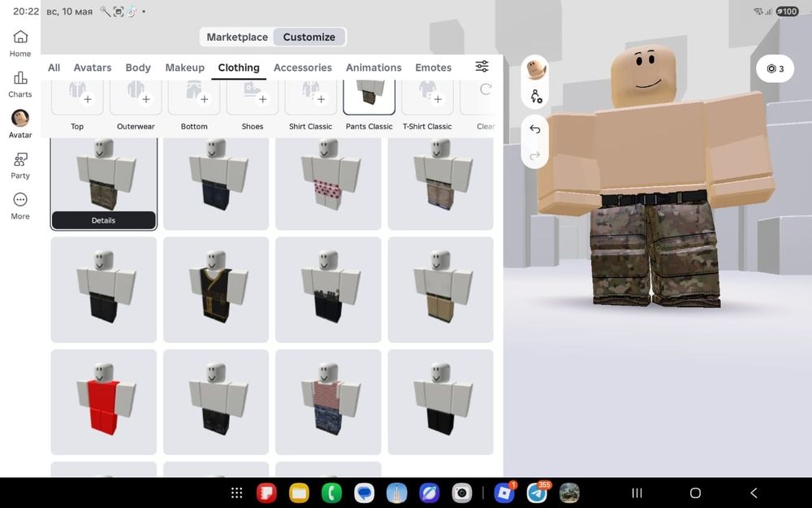The height and width of the screenshot is (508, 812).
Task: Equip the black vest with gold trim
Action: click(x=216, y=289)
